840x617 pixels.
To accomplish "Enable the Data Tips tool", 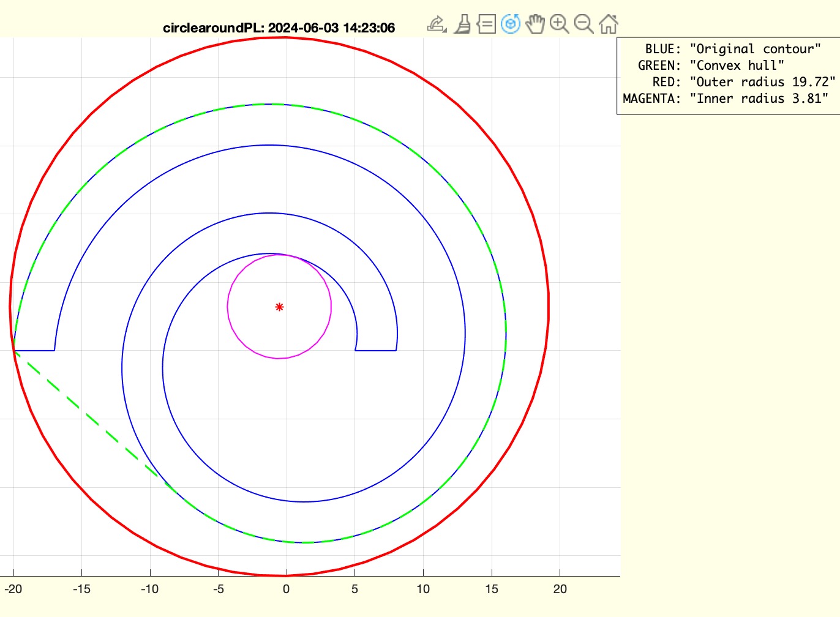I will (486, 24).
